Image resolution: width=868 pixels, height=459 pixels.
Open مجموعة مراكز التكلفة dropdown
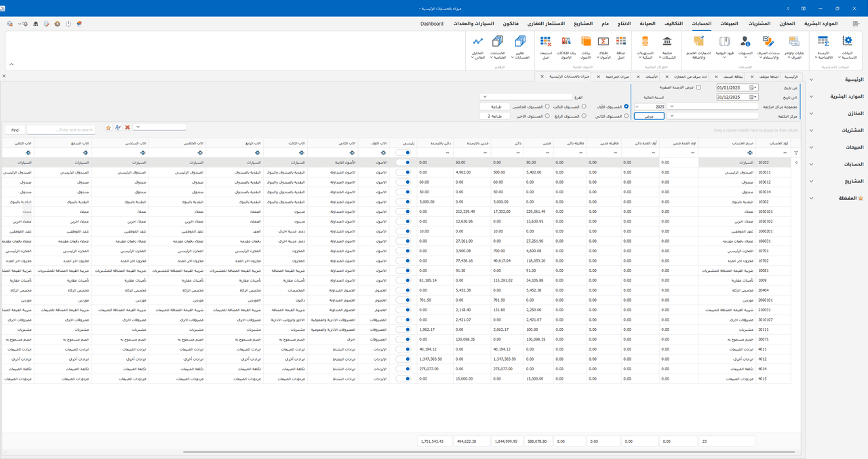(x=671, y=106)
